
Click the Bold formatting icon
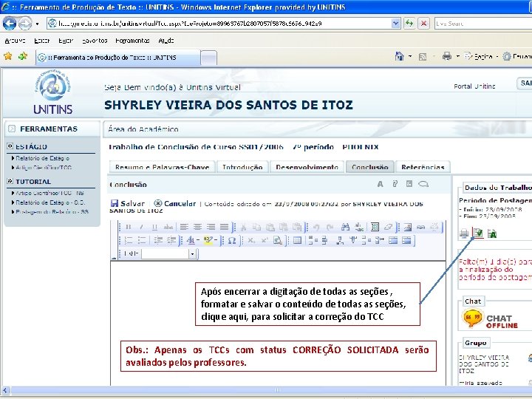click(129, 227)
